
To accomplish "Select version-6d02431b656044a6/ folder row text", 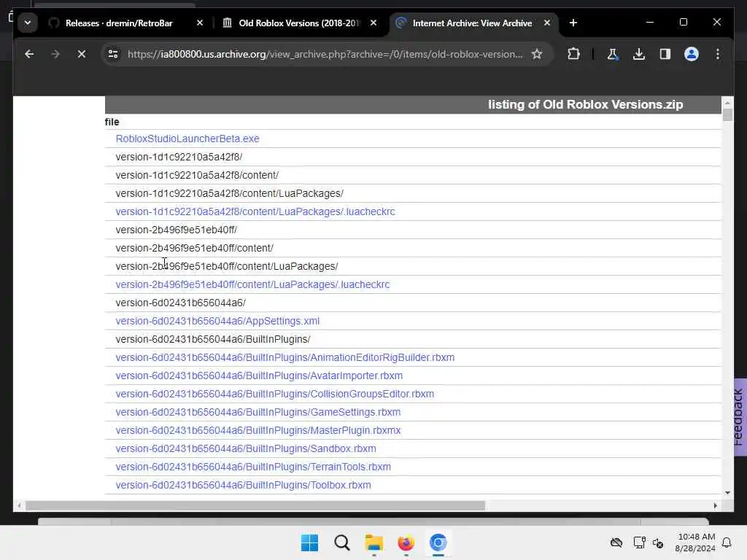I will (x=181, y=303).
